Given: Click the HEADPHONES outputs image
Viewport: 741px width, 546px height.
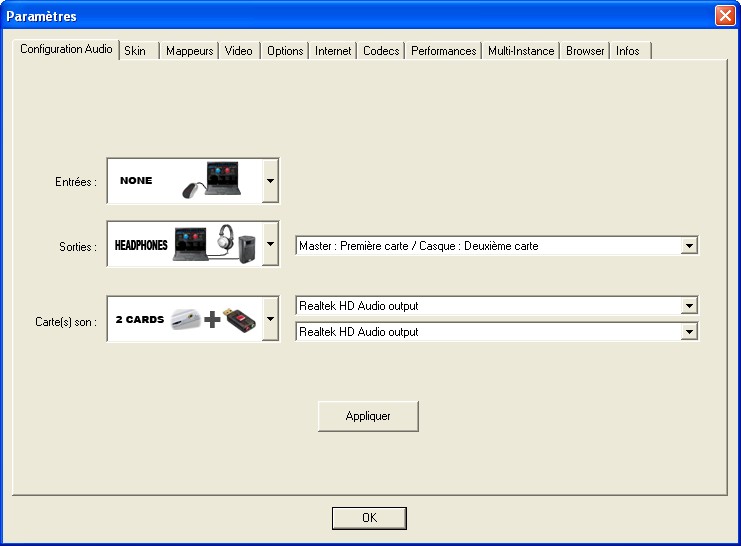Looking at the screenshot, I should 185,244.
